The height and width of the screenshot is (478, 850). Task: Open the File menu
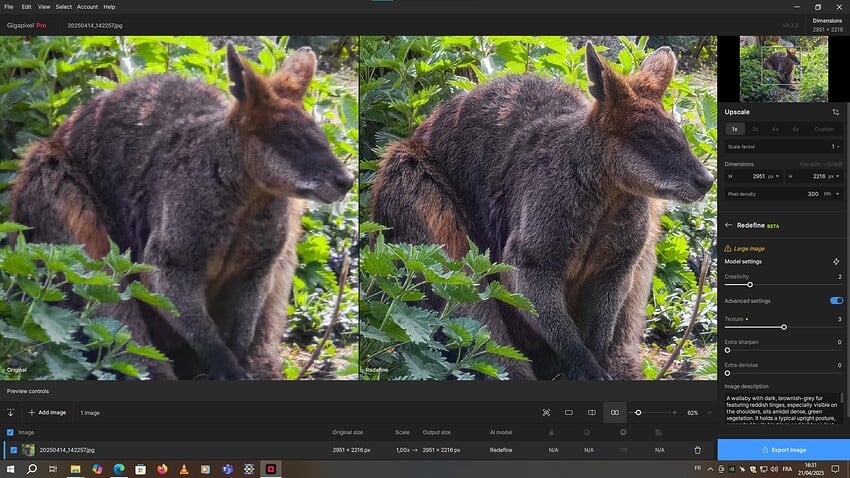click(9, 6)
